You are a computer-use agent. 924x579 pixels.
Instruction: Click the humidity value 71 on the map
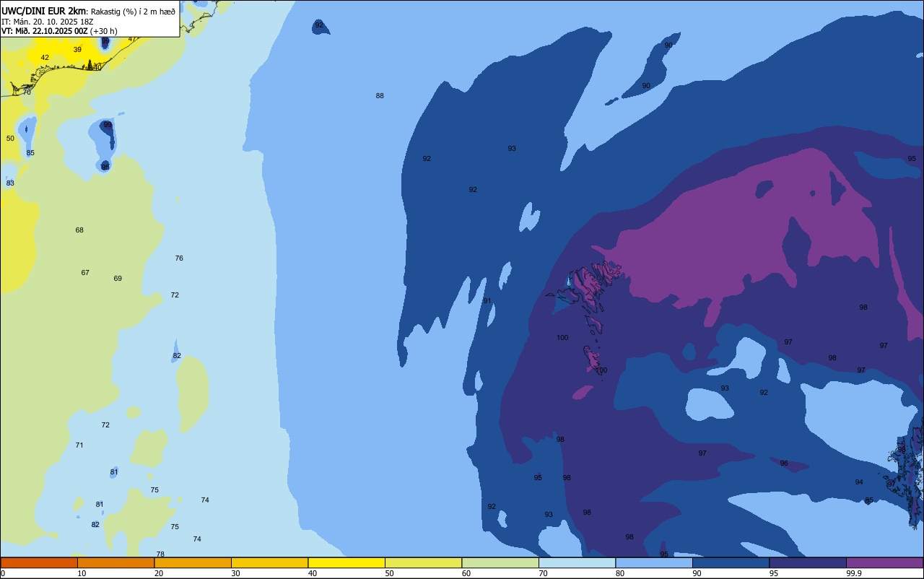[x=79, y=445]
